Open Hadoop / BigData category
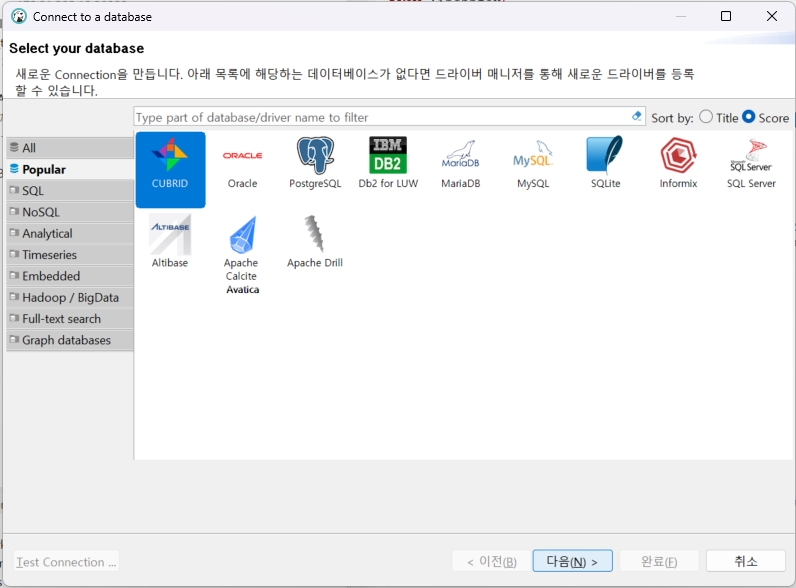This screenshot has height=588, width=796. click(x=70, y=297)
